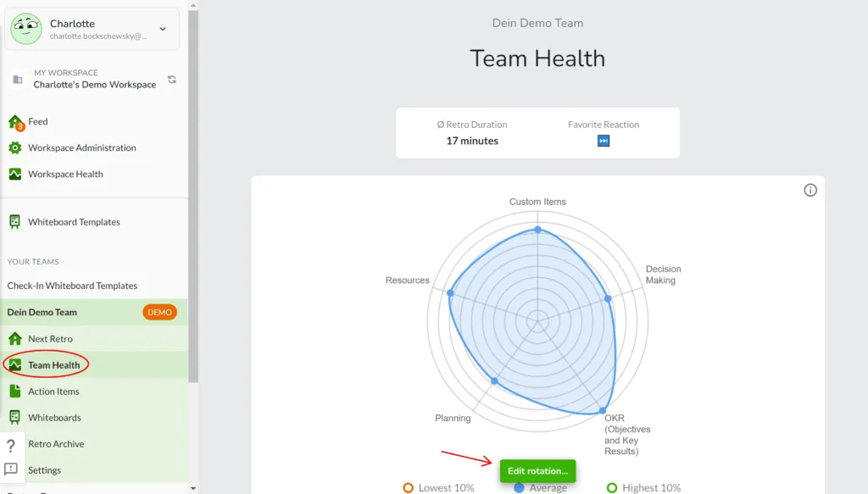Click the Workspace Health chart icon
868x494 pixels.
tap(15, 175)
